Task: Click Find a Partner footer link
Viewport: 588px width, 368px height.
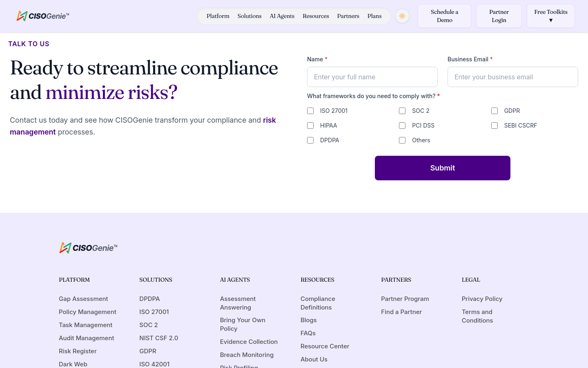Action: coord(401,312)
